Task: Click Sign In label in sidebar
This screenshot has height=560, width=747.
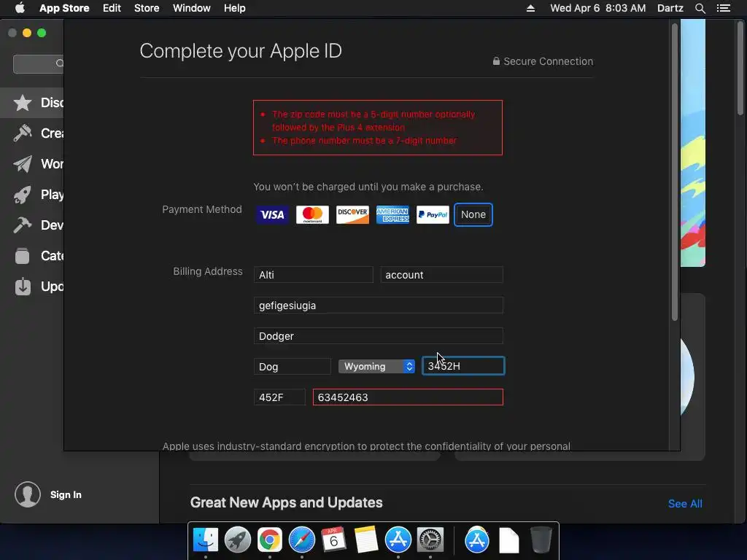Action: click(x=66, y=495)
